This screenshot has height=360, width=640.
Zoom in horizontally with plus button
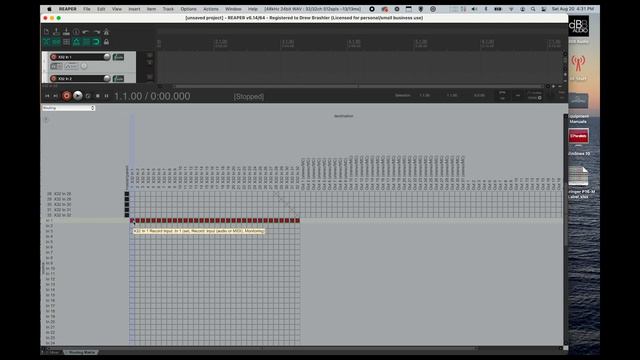point(553,86)
